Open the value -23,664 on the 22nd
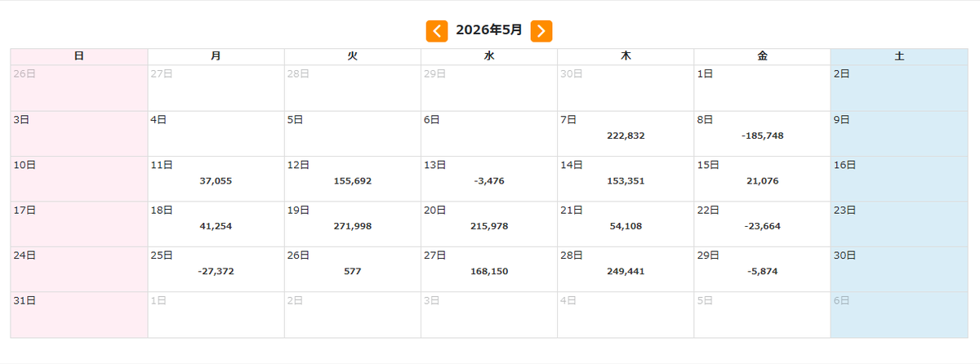This screenshot has height=364, width=980. click(x=762, y=225)
